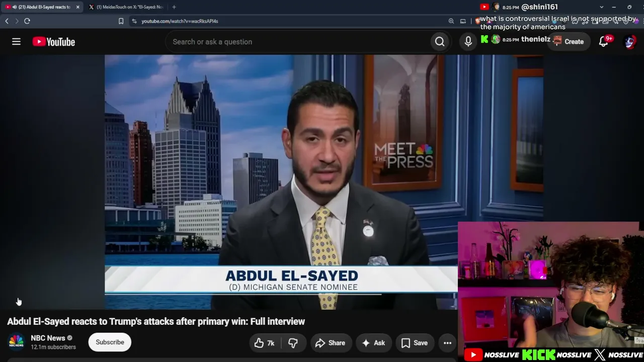Click the Ask button below the video
This screenshot has height=362, width=644.
coord(373,343)
